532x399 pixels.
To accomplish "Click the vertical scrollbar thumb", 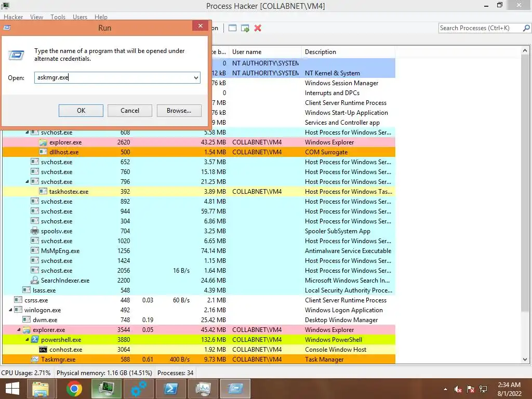I will point(525,183).
